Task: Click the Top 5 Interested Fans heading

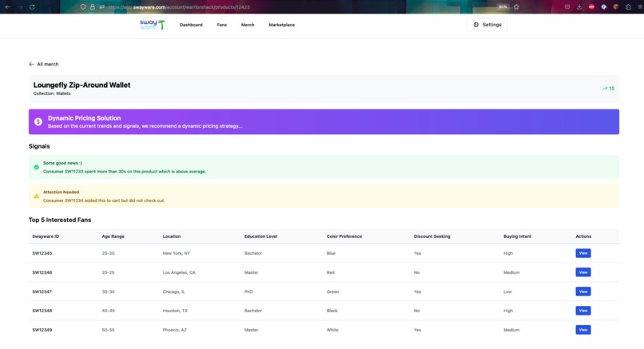Action: (60, 220)
